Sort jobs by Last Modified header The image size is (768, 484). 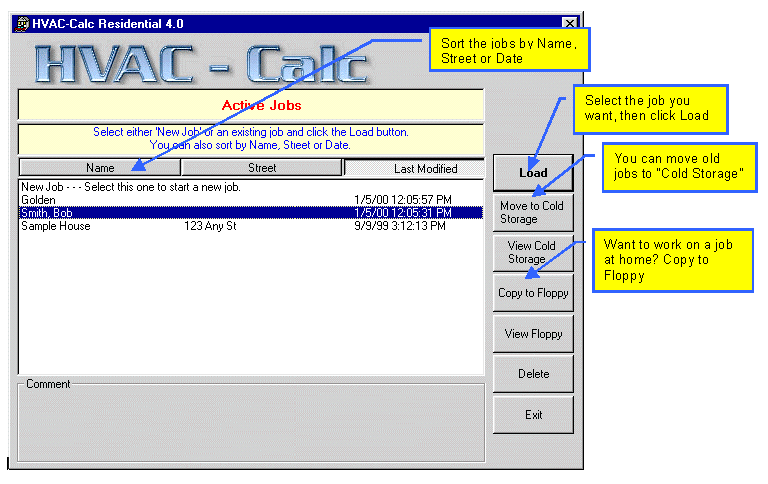(414, 168)
